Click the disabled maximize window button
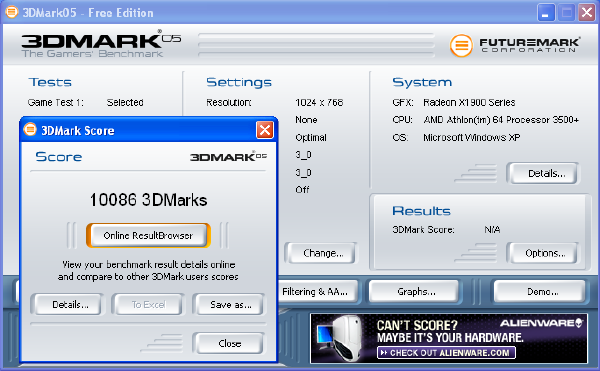Viewport: 600px width, 371px height. click(x=567, y=13)
